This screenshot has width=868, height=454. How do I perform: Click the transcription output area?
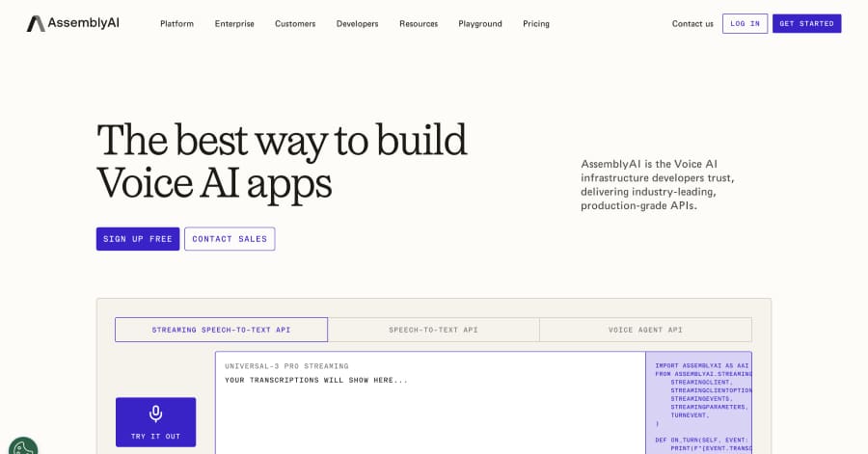(430, 403)
